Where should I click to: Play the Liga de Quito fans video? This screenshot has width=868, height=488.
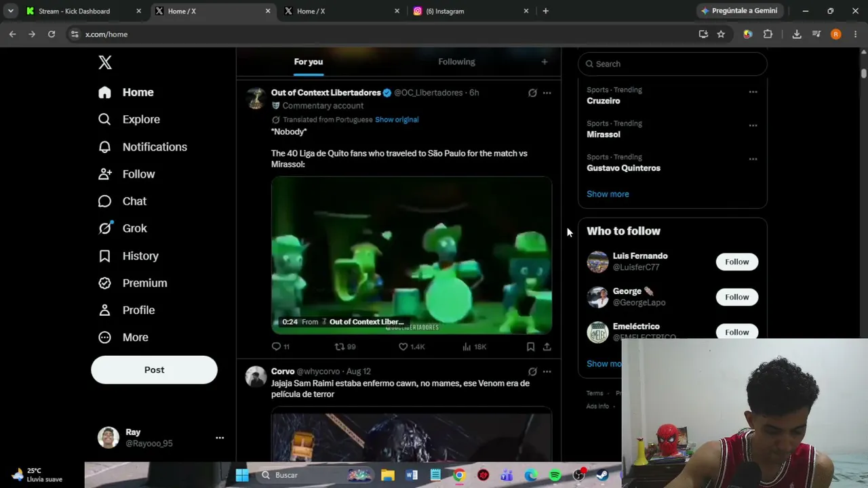click(412, 256)
